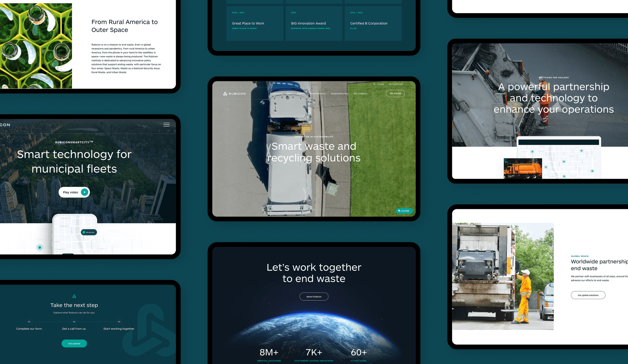Open the BIG Innovation Award card
This screenshot has width=628, height=364.
pos(314,24)
